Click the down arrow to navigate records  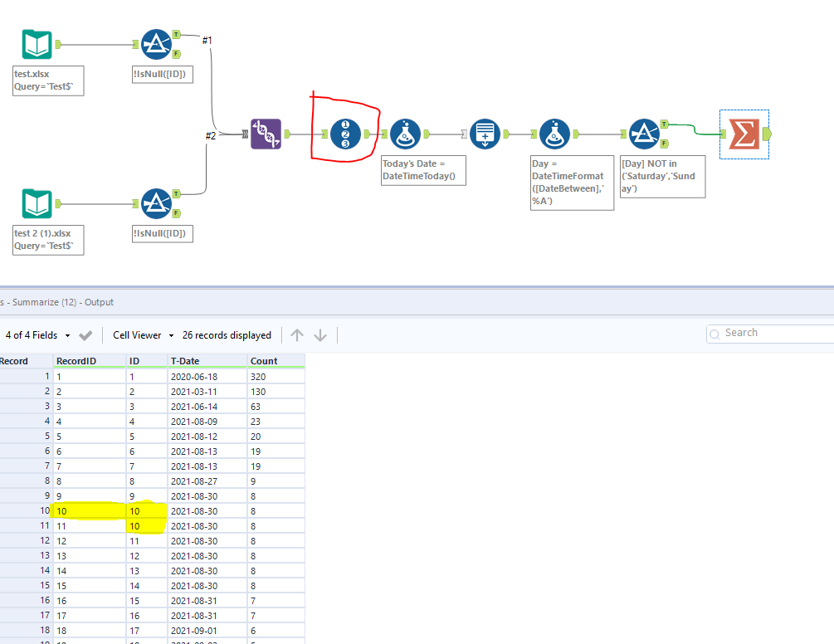click(319, 335)
